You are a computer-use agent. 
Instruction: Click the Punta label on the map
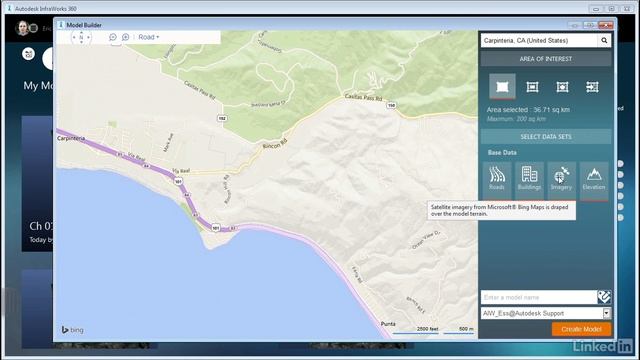coord(388,324)
